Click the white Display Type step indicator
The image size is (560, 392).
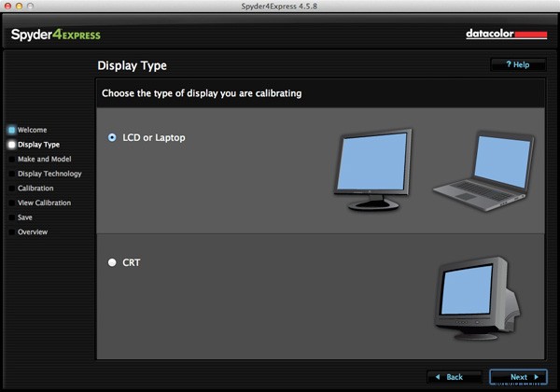[x=12, y=145]
